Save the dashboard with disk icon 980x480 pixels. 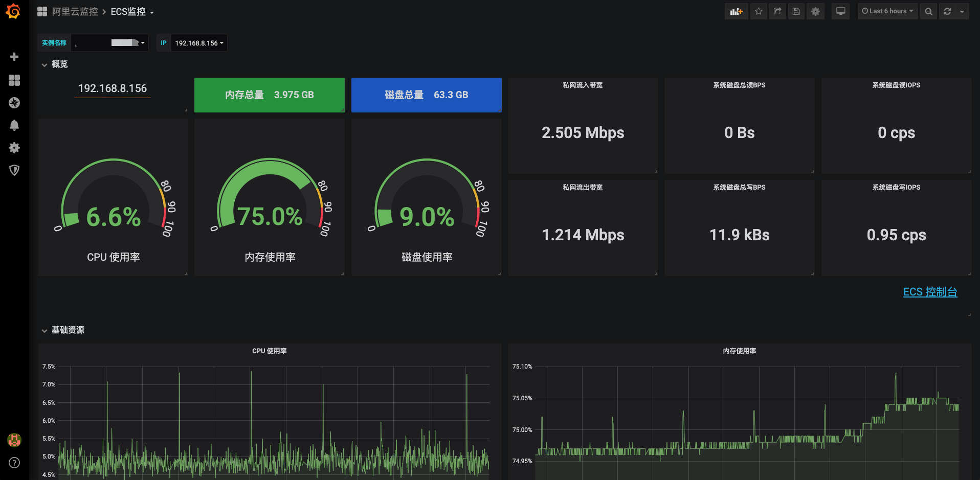point(796,11)
